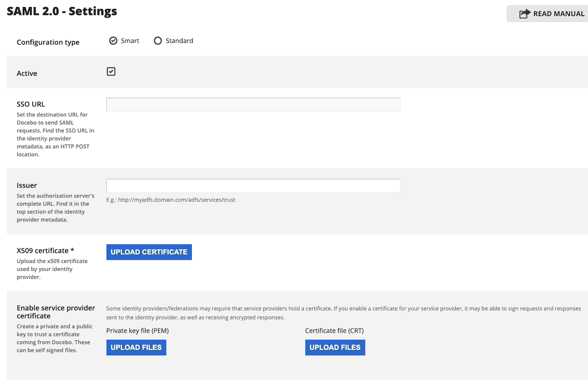Click the 'SAML 2.0 - Settings' page heading
The height and width of the screenshot is (381, 588).
click(x=62, y=11)
